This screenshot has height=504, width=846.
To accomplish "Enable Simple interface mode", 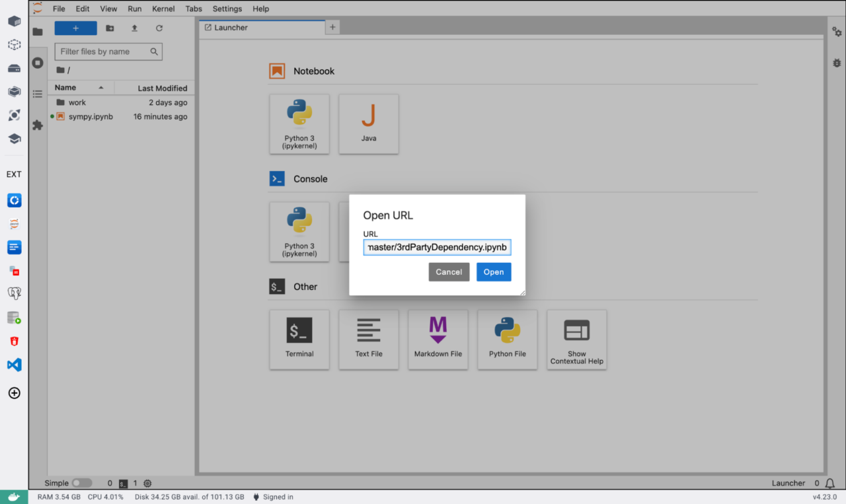I will point(81,483).
